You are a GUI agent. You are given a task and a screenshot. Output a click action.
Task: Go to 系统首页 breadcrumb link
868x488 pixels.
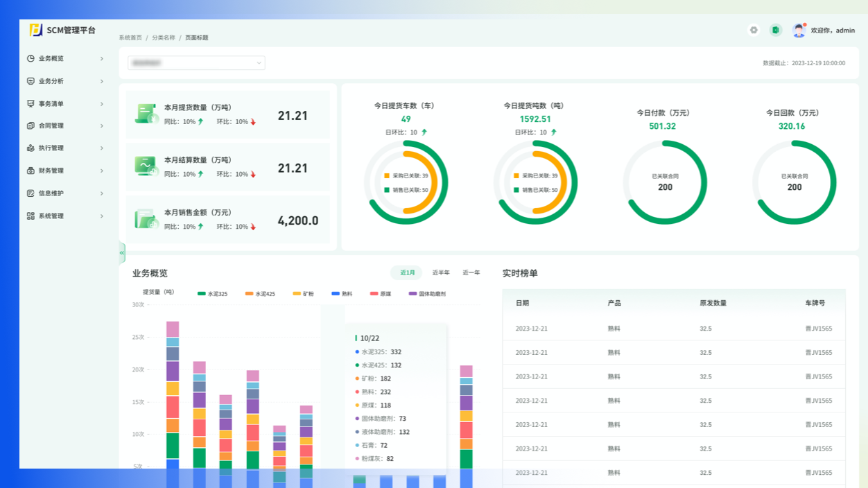(x=130, y=38)
